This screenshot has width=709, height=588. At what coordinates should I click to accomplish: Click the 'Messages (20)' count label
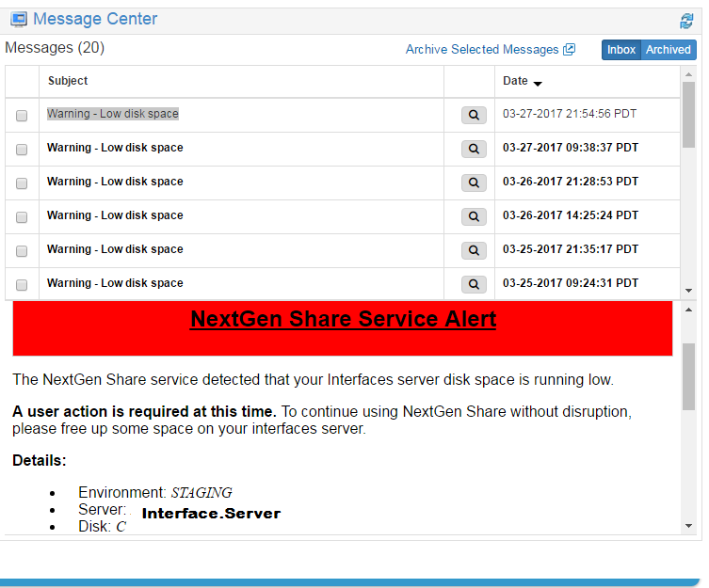(55, 47)
